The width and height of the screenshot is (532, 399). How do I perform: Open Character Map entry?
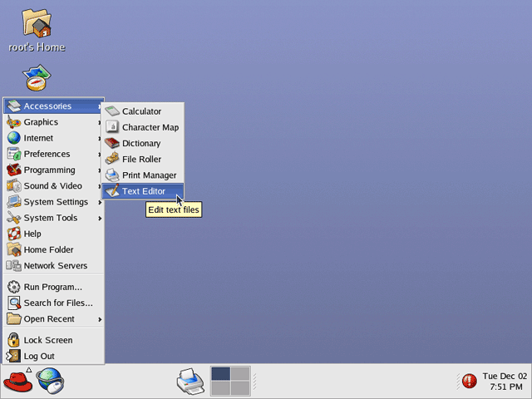[x=143, y=127]
